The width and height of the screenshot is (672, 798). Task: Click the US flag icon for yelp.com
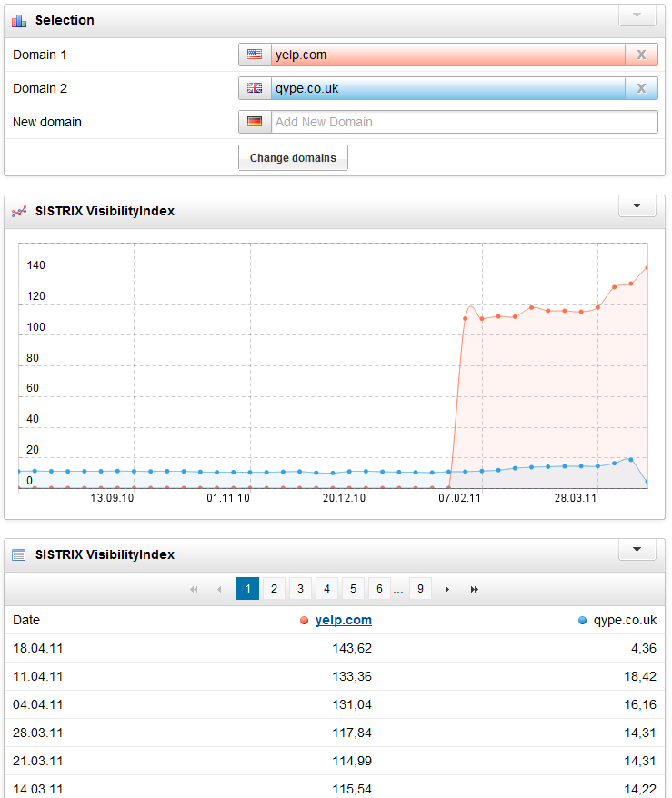coord(255,55)
